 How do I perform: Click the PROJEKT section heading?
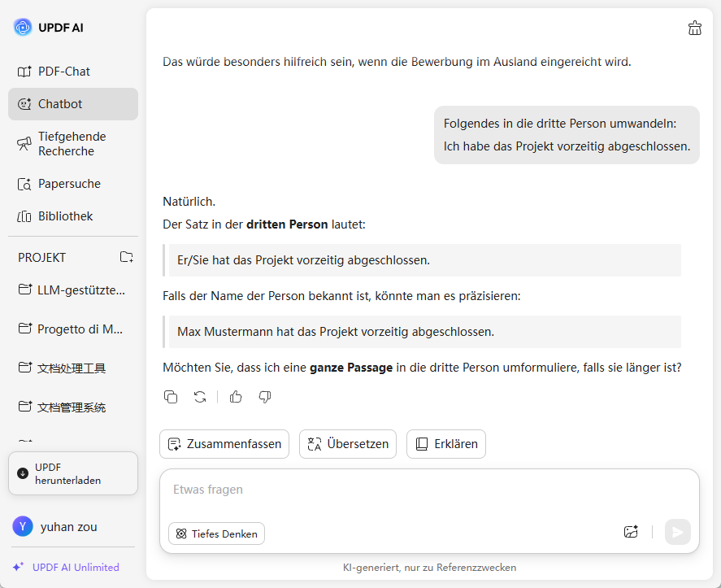(41, 258)
